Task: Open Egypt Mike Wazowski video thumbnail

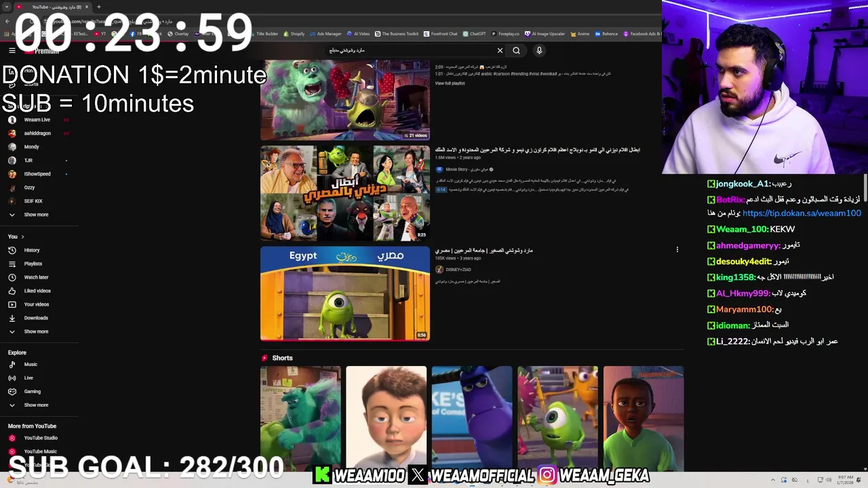Action: click(344, 293)
